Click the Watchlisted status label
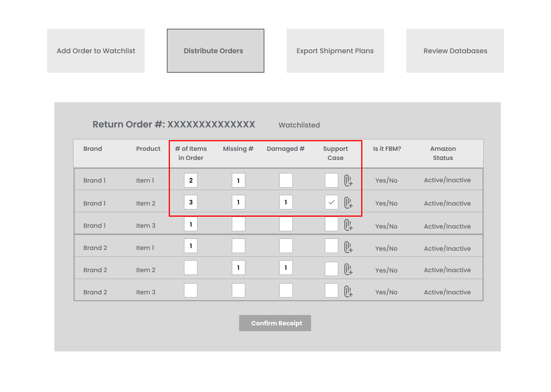 299,125
